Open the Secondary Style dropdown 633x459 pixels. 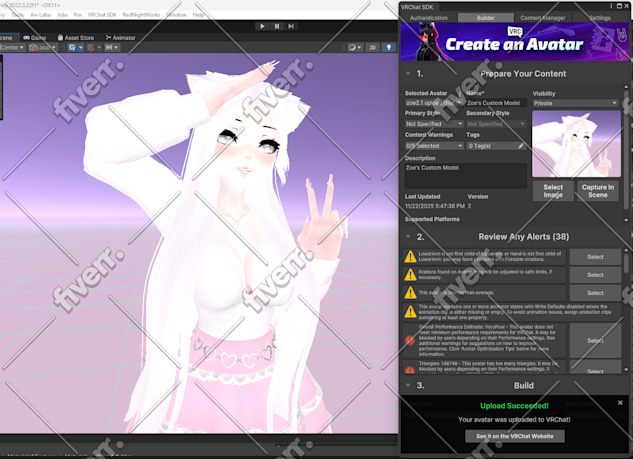[496, 124]
